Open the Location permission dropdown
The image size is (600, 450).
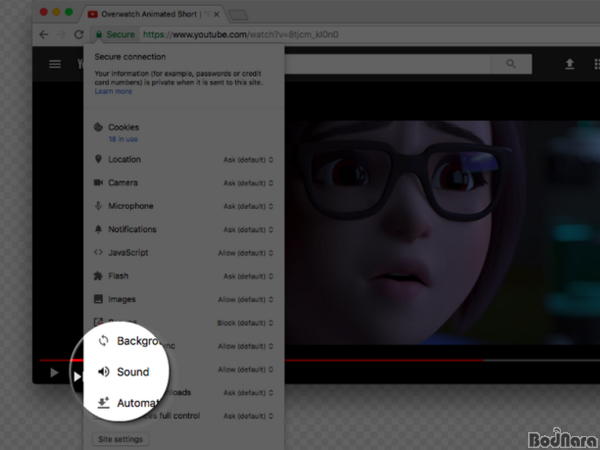point(248,160)
